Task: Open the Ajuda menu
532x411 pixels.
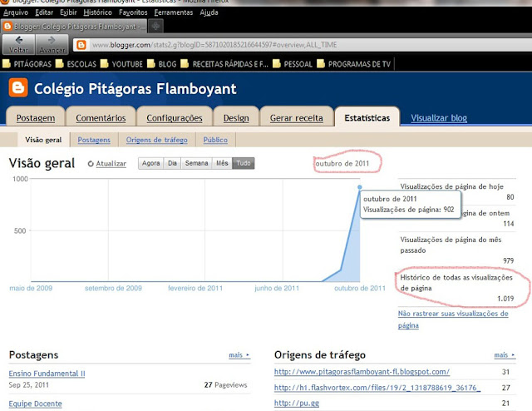Action: point(209,12)
